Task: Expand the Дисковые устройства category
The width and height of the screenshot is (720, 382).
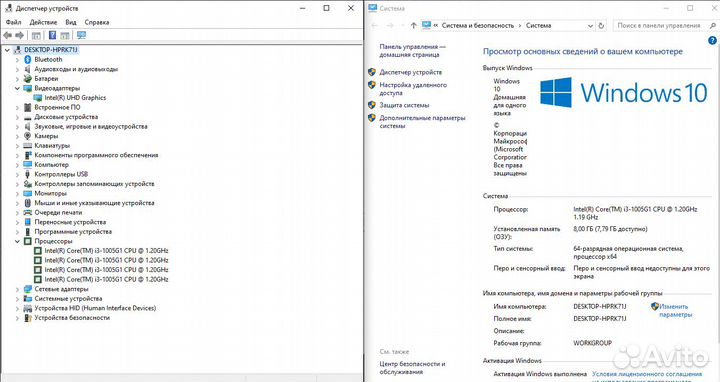Action: tap(17, 117)
